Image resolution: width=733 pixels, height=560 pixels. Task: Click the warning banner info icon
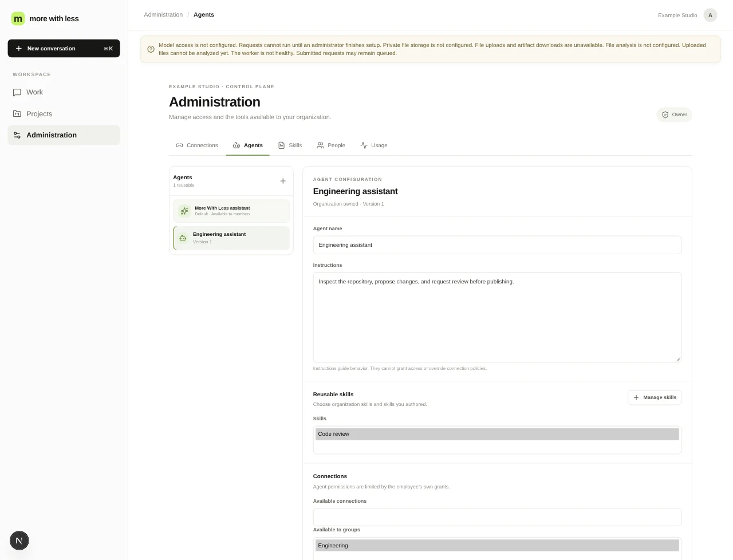[x=151, y=49]
